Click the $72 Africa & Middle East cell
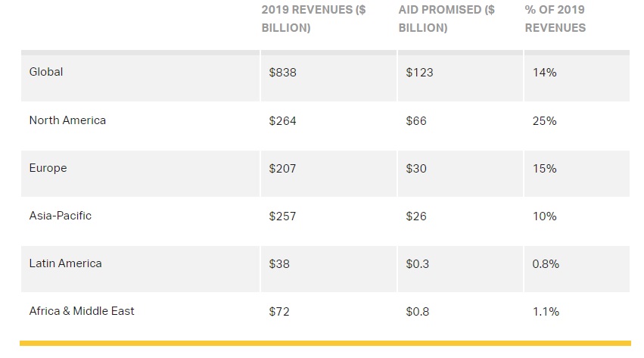The height and width of the screenshot is (358, 644). 278,312
